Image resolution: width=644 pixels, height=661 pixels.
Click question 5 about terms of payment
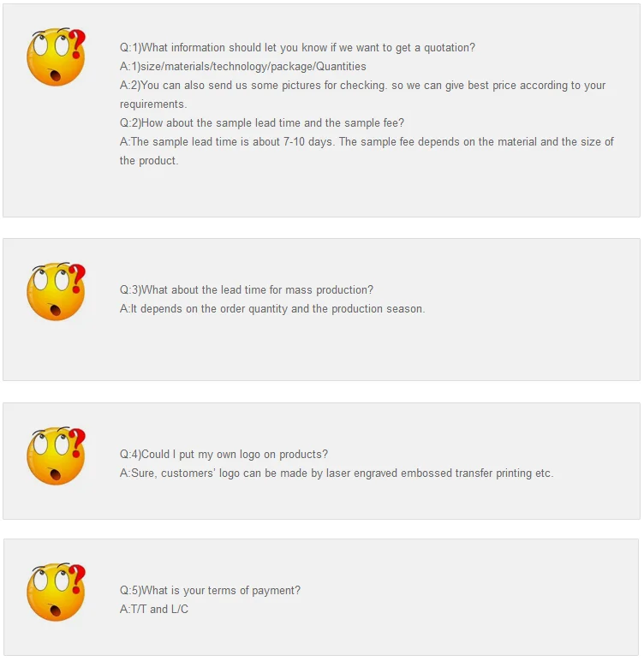(x=210, y=591)
